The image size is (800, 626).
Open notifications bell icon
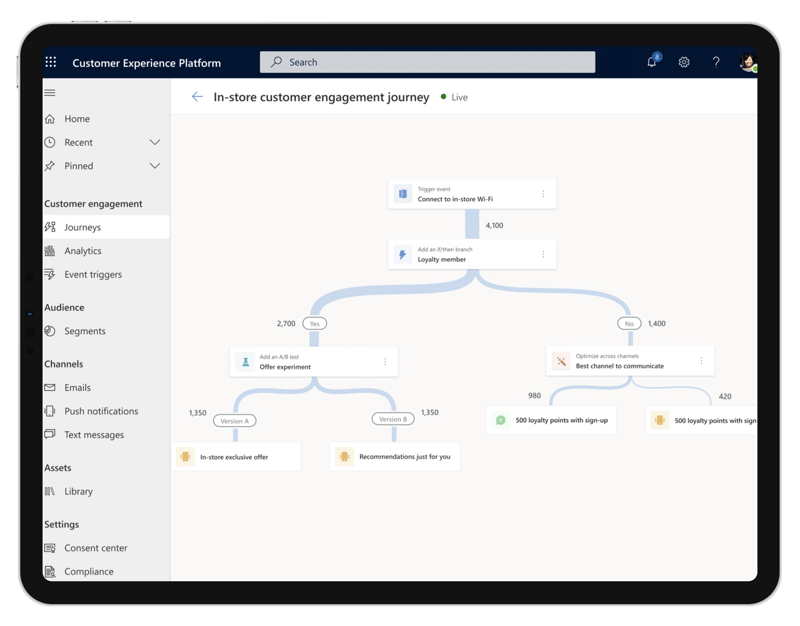652,62
